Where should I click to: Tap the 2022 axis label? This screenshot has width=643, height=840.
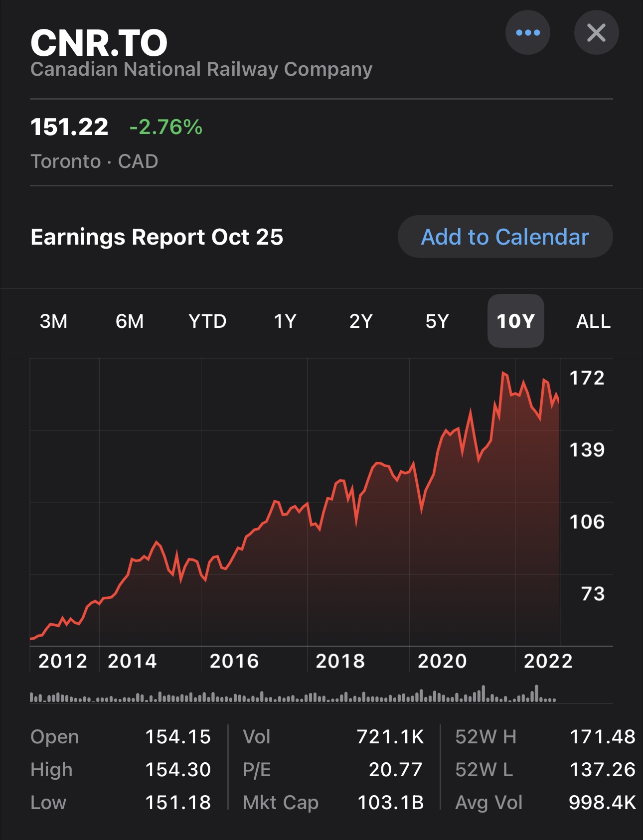[x=548, y=661]
